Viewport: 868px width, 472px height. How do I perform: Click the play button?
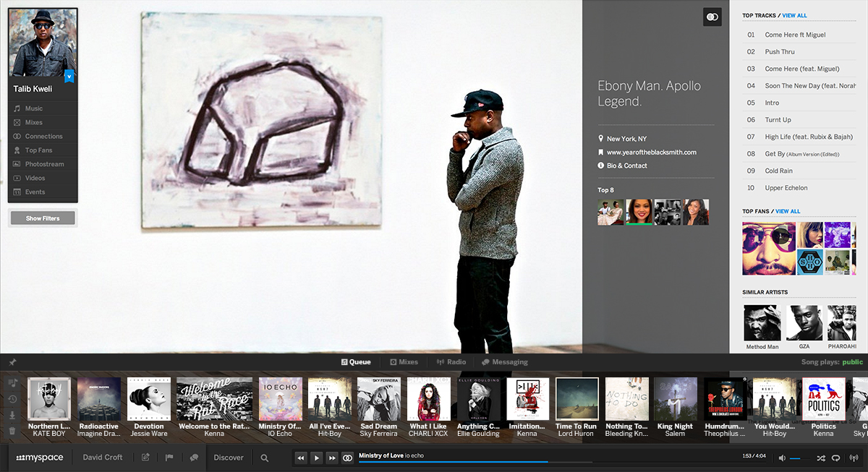pos(317,458)
